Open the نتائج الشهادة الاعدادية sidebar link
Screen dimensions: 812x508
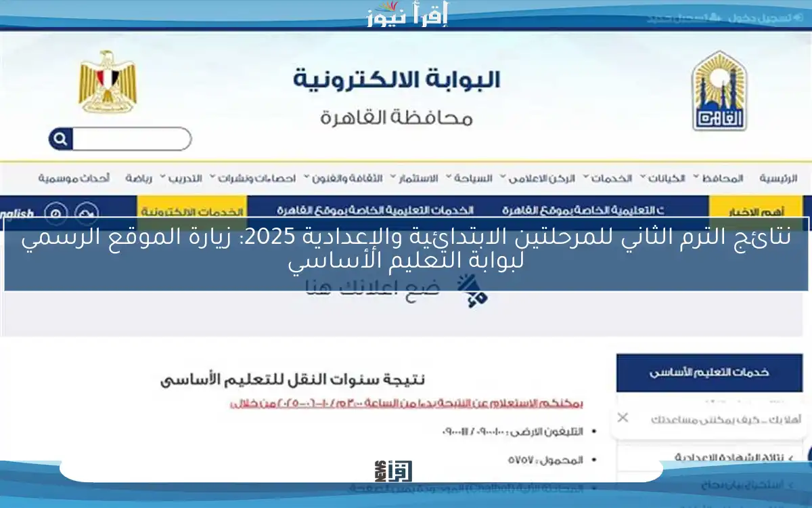coord(728,458)
